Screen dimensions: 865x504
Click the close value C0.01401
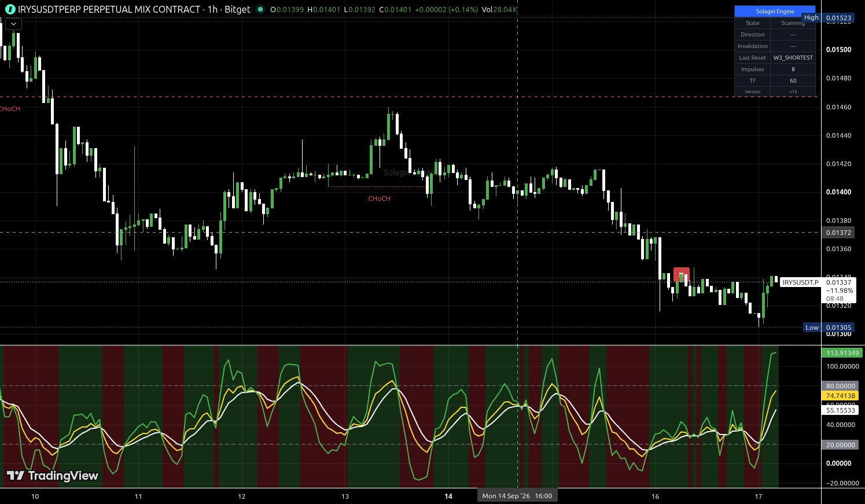point(395,10)
